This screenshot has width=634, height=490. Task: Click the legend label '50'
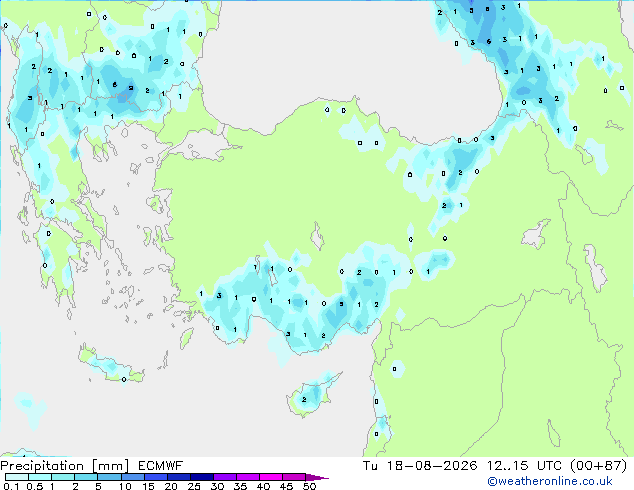click(309, 486)
